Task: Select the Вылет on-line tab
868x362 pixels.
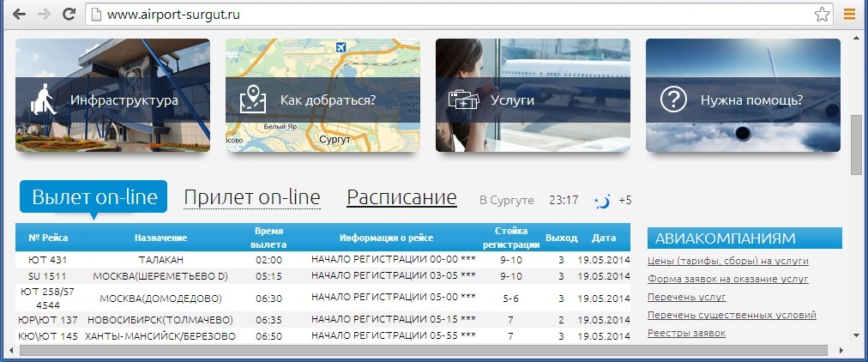Action: click(x=93, y=196)
